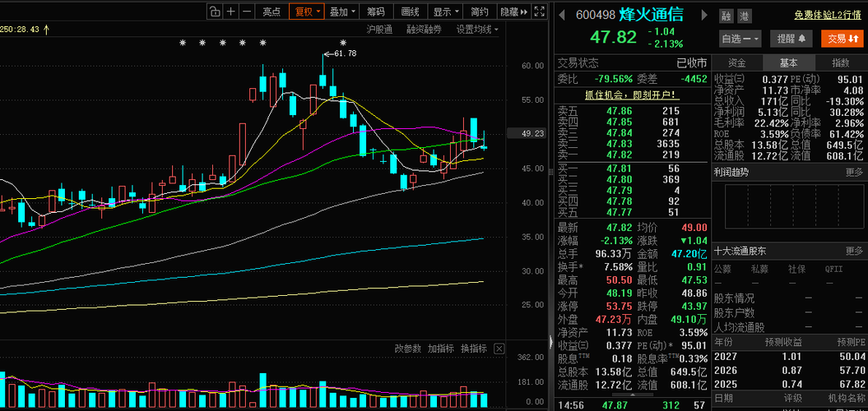Click the stock code 600498

coord(595,15)
